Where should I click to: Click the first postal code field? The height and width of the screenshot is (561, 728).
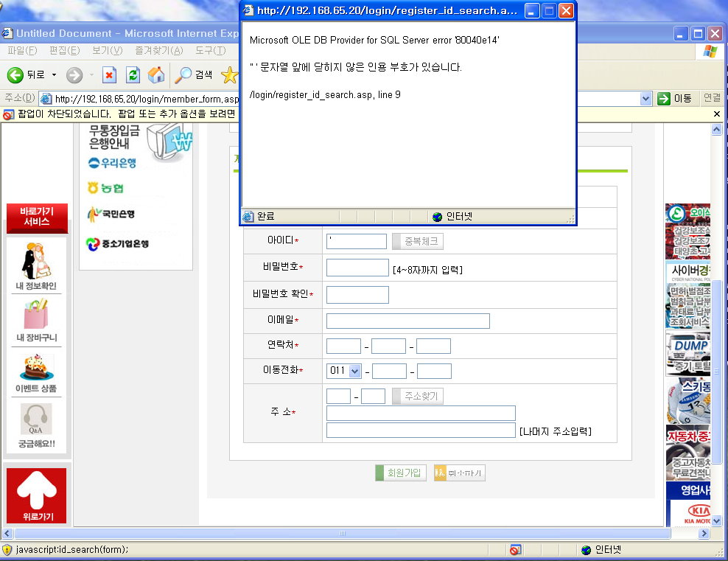point(338,396)
